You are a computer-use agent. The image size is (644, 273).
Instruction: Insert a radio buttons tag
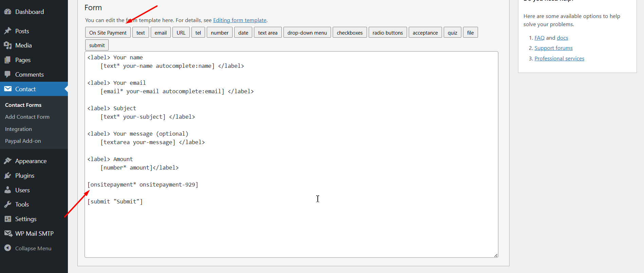pos(388,33)
